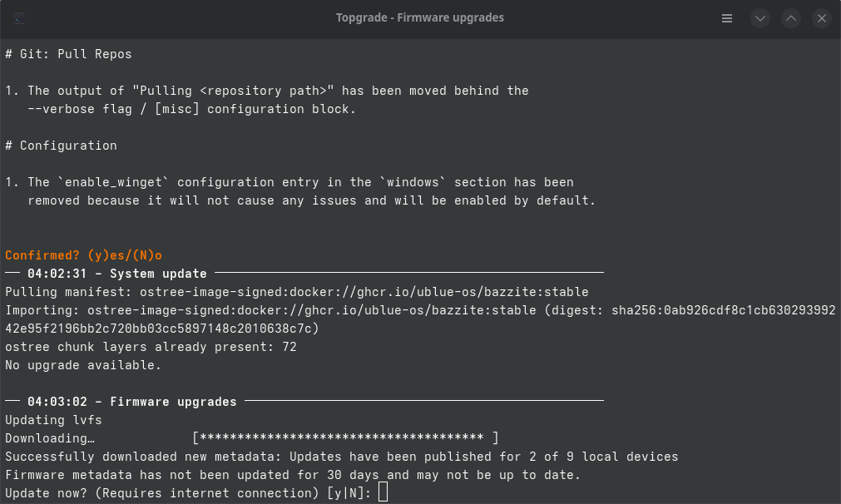841x504 pixels.
Task: Open the hamburger main menu
Action: pos(726,17)
